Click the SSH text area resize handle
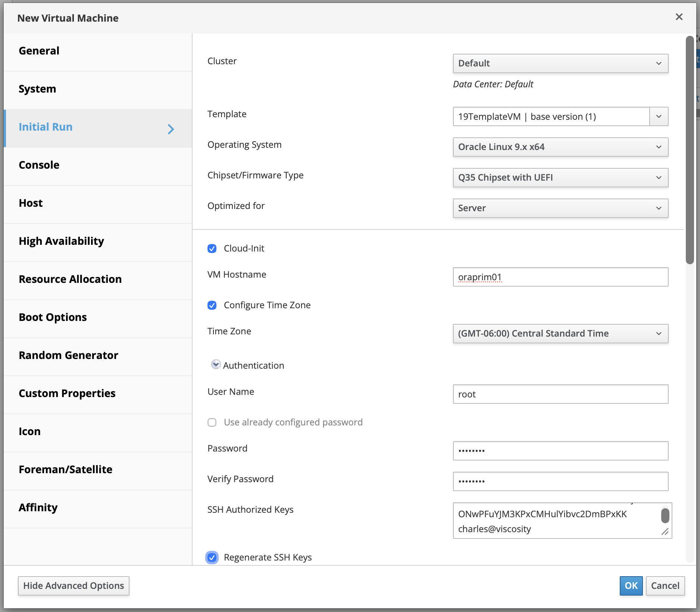 [x=665, y=532]
